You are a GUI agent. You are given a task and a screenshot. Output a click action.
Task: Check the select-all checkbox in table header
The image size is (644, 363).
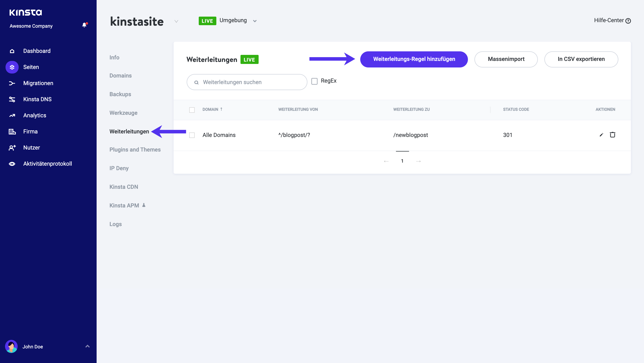tap(192, 110)
